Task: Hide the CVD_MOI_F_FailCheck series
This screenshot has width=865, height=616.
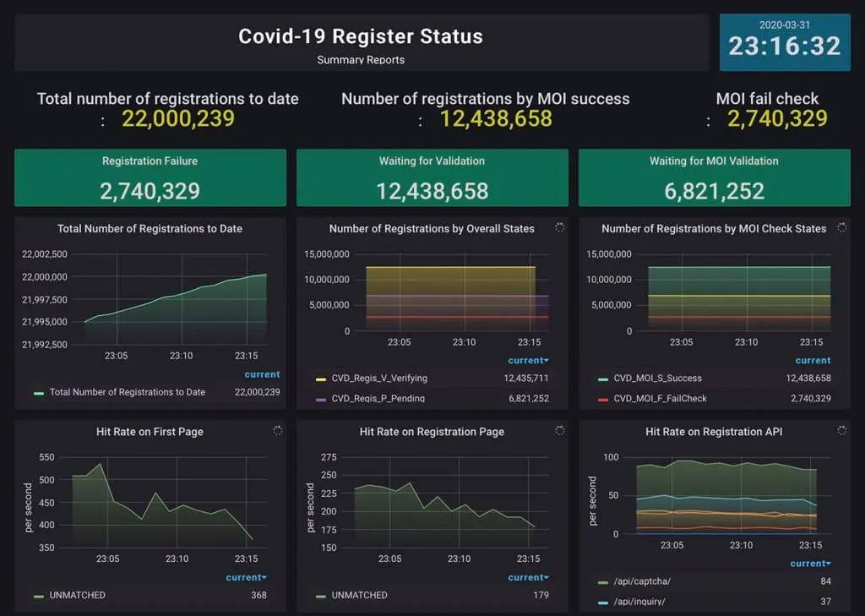Action: [660, 398]
